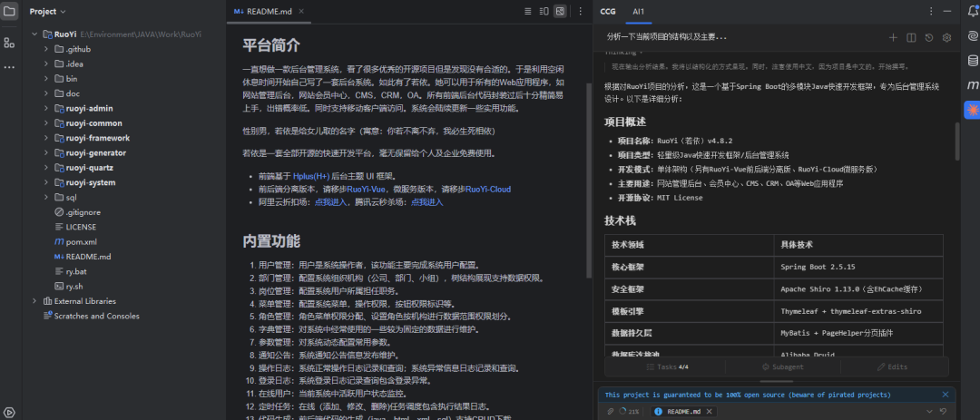
Task: Open the Edits tab
Action: point(892,366)
